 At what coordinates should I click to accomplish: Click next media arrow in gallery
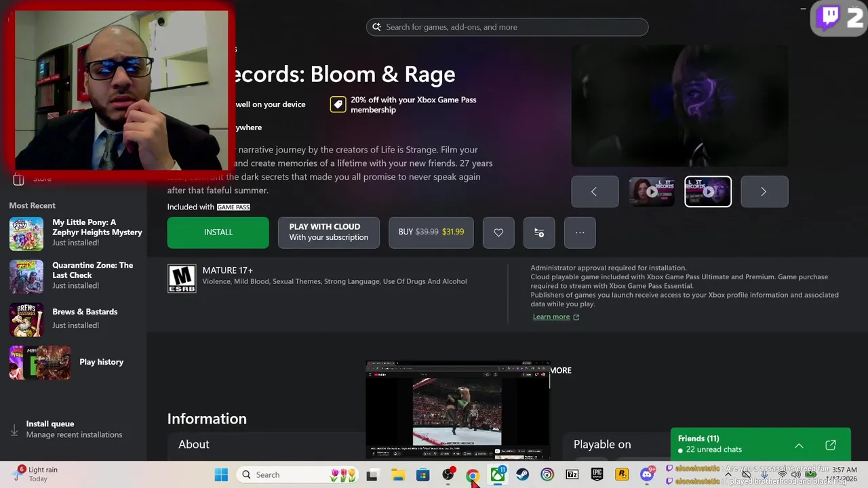point(764,192)
